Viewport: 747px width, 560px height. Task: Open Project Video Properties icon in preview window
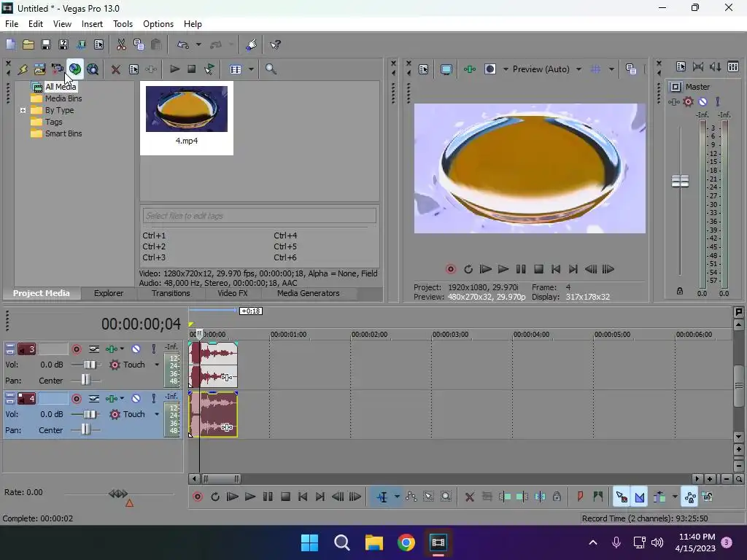click(x=424, y=69)
